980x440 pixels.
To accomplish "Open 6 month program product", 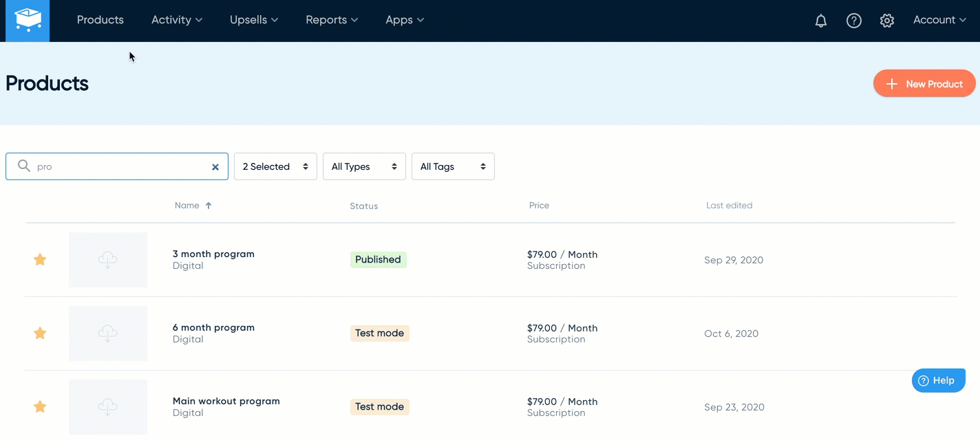I will coord(213,327).
